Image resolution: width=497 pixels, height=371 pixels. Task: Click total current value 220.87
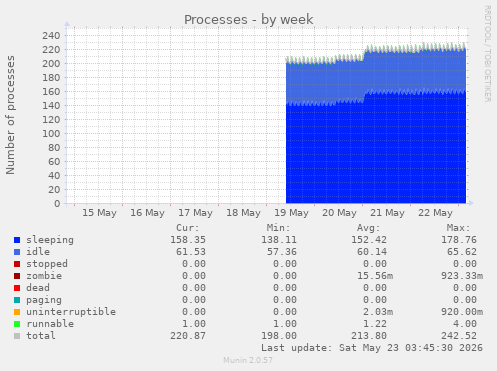click(x=188, y=336)
